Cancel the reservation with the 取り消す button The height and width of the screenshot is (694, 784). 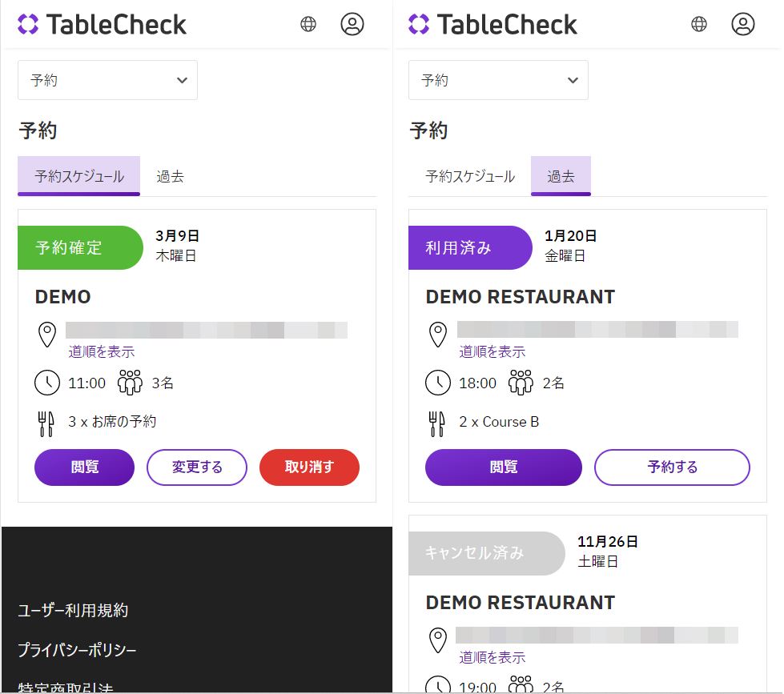[x=309, y=467]
